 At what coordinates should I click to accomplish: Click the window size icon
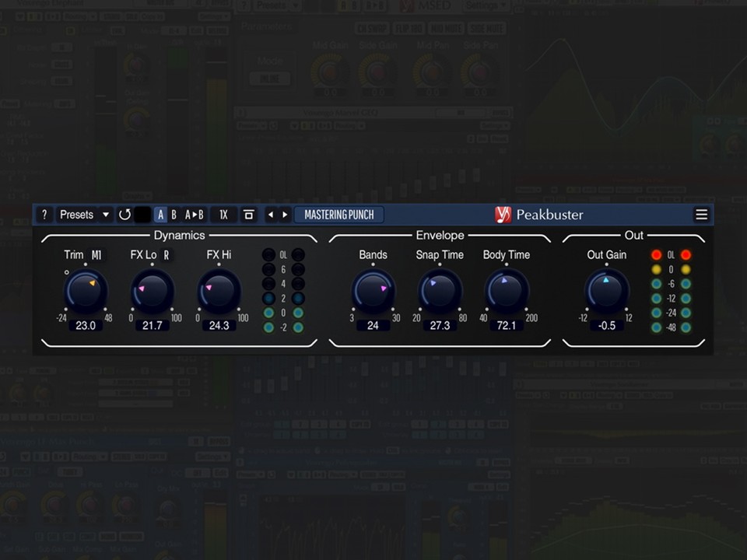tap(249, 215)
